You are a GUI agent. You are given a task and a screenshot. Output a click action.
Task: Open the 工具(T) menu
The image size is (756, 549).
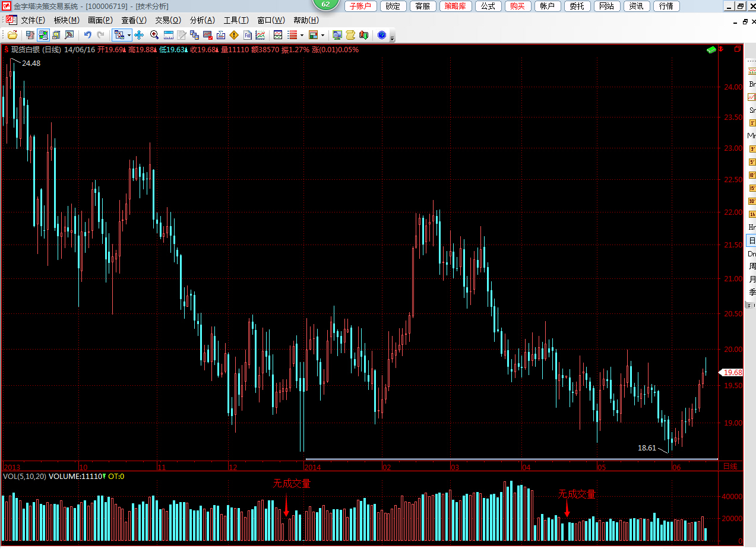(236, 20)
